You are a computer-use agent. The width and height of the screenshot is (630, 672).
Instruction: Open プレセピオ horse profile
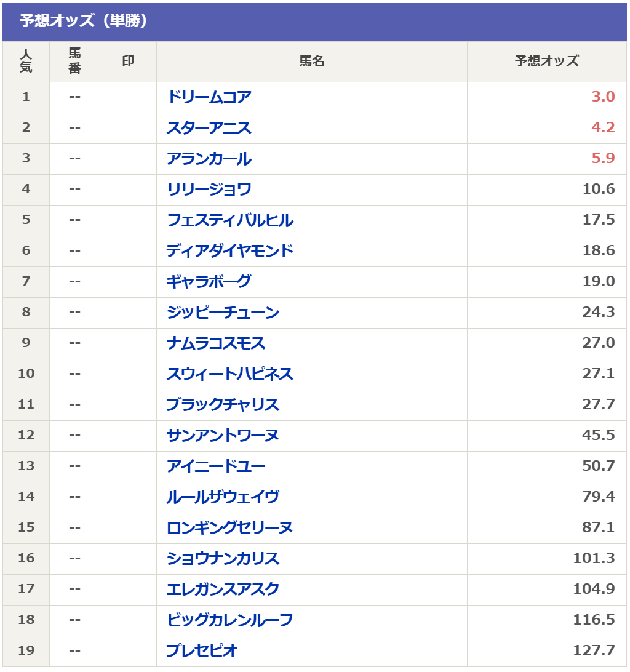202,651
